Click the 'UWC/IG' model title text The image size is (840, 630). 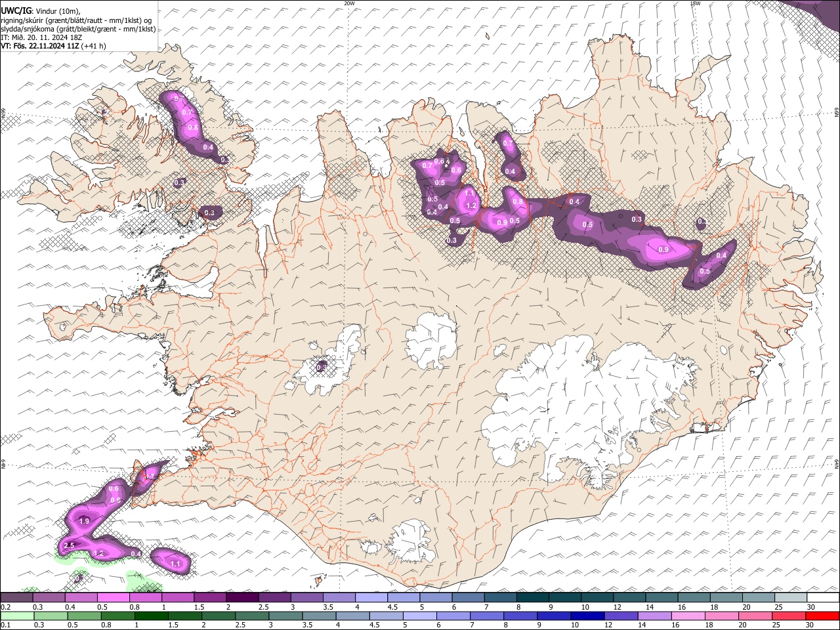(16, 11)
